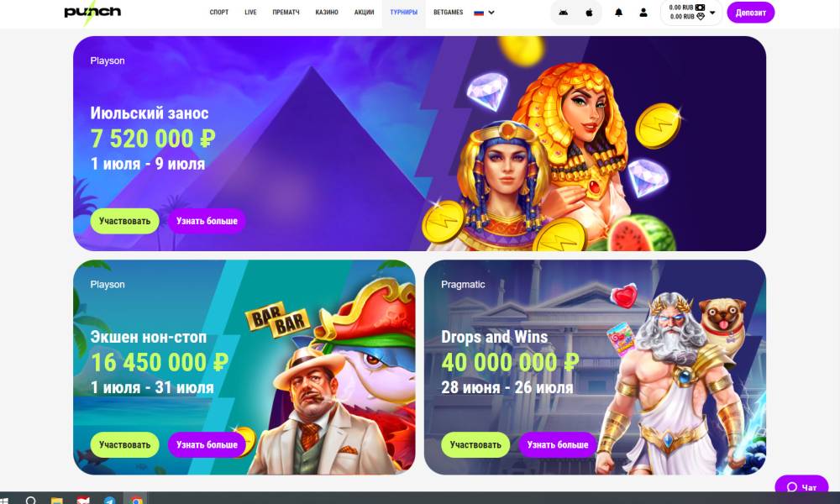
Task: Expand the RUB balance dropdown arrow
Action: click(712, 13)
